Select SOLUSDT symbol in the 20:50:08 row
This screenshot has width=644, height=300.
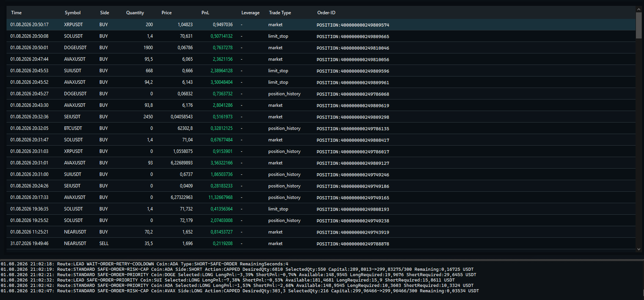click(73, 36)
